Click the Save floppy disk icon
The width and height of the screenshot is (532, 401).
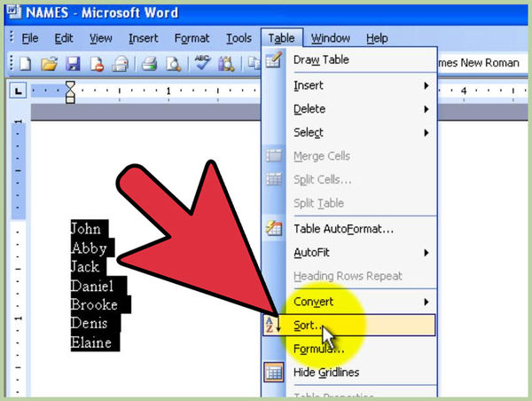tap(73, 64)
